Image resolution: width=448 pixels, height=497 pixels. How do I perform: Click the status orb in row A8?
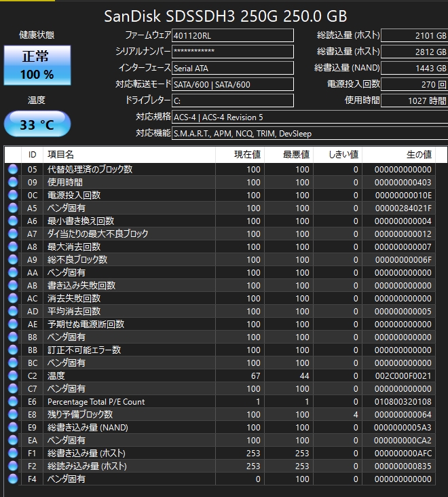[x=13, y=246]
